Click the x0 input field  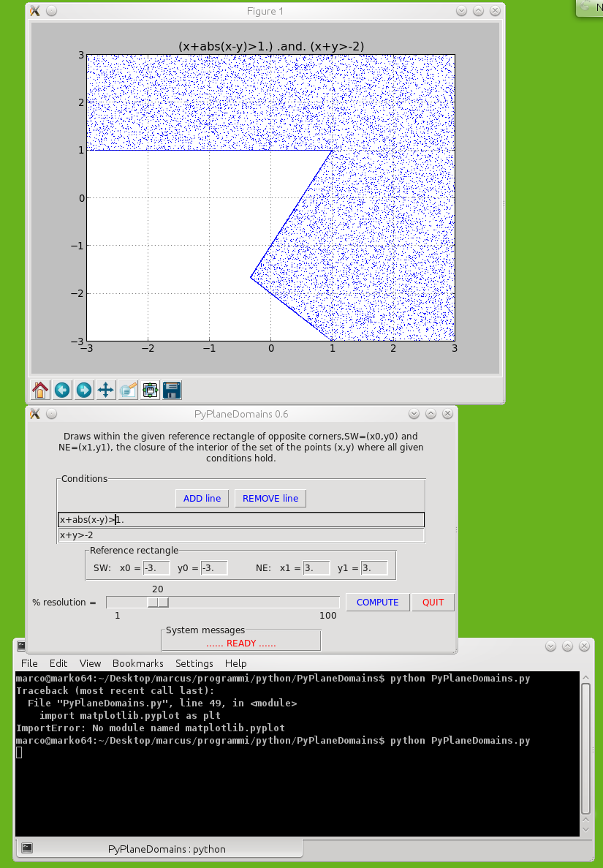point(156,568)
